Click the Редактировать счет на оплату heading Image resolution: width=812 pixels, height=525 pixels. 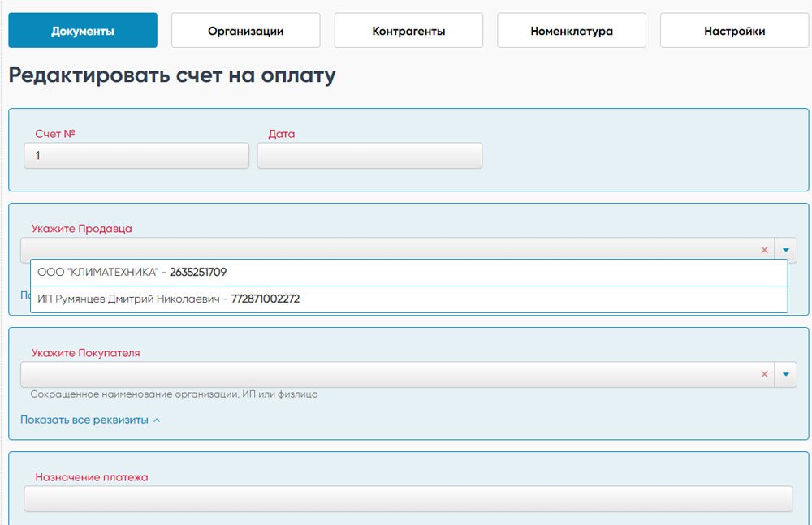(x=172, y=75)
